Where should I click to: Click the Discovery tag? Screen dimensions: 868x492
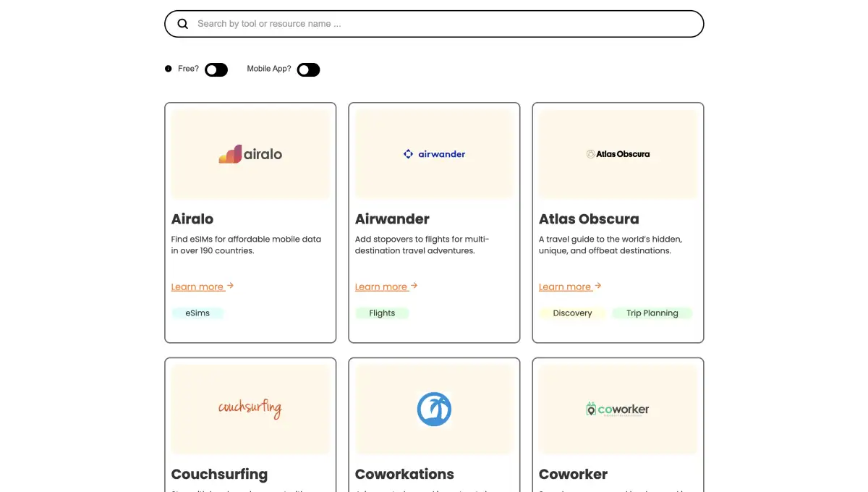pos(572,313)
